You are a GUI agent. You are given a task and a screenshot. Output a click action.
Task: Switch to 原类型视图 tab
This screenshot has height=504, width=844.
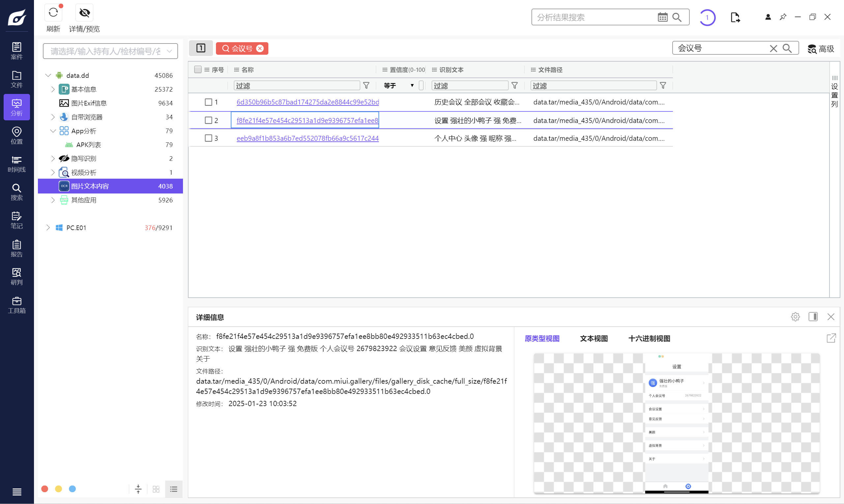542,338
